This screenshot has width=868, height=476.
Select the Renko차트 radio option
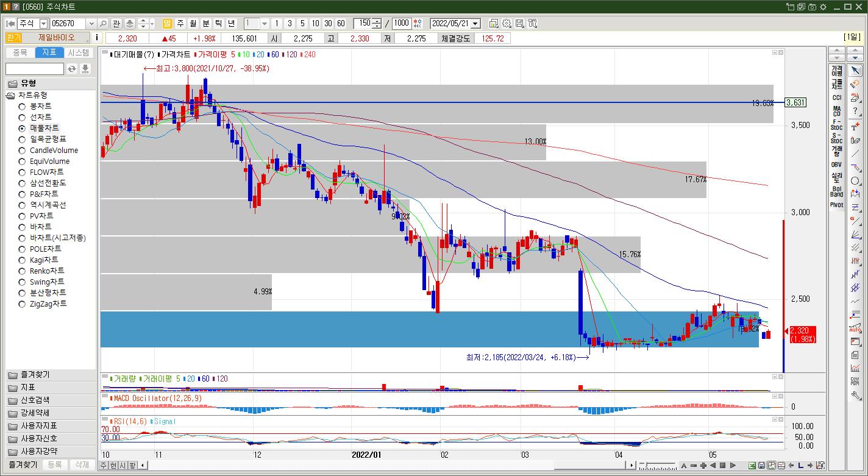click(22, 271)
